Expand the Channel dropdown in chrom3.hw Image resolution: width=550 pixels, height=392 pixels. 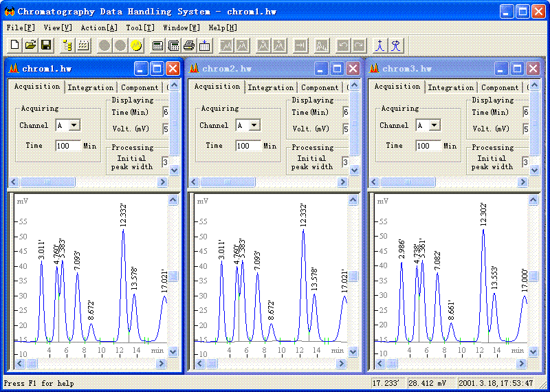click(434, 125)
